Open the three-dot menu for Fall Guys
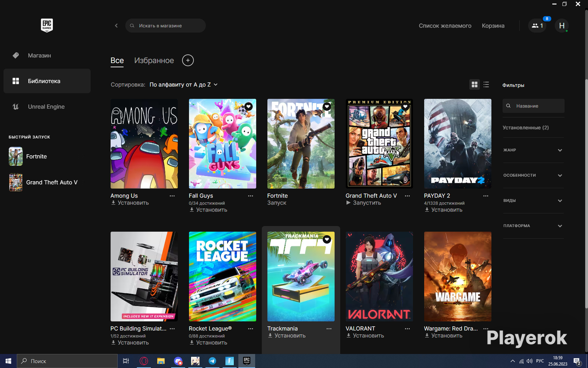The image size is (588, 368). pos(251,196)
